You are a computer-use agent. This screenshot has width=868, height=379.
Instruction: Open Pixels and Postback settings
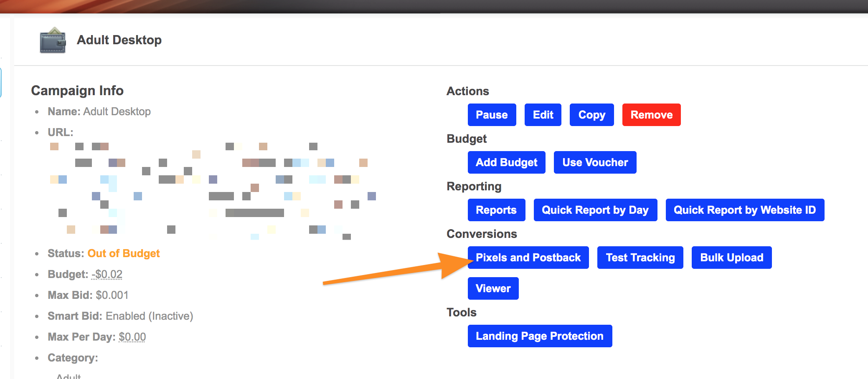528,258
